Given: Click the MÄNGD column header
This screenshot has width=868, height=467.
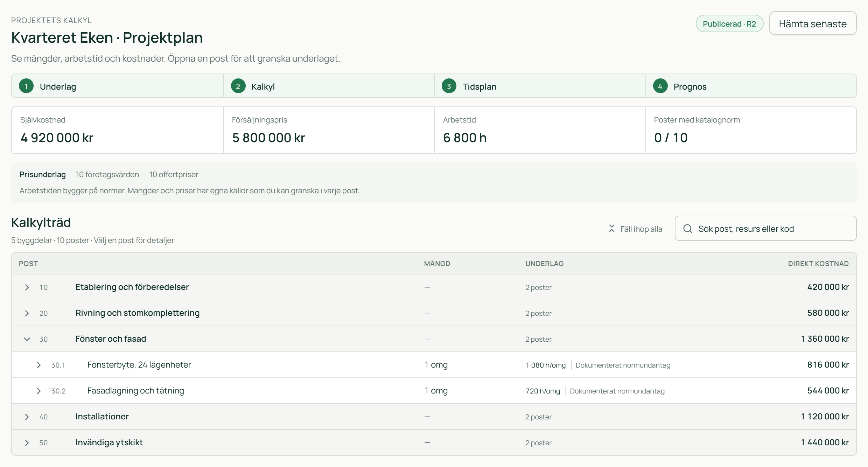Looking at the screenshot, I should (437, 264).
